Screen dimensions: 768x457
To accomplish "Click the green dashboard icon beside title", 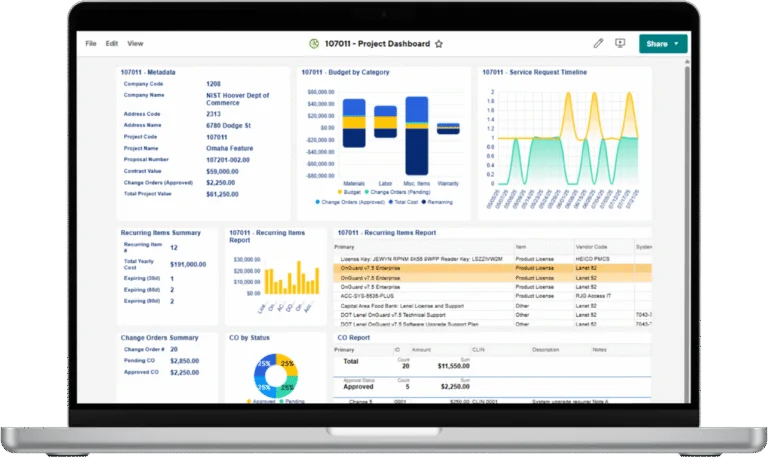I will click(x=313, y=44).
